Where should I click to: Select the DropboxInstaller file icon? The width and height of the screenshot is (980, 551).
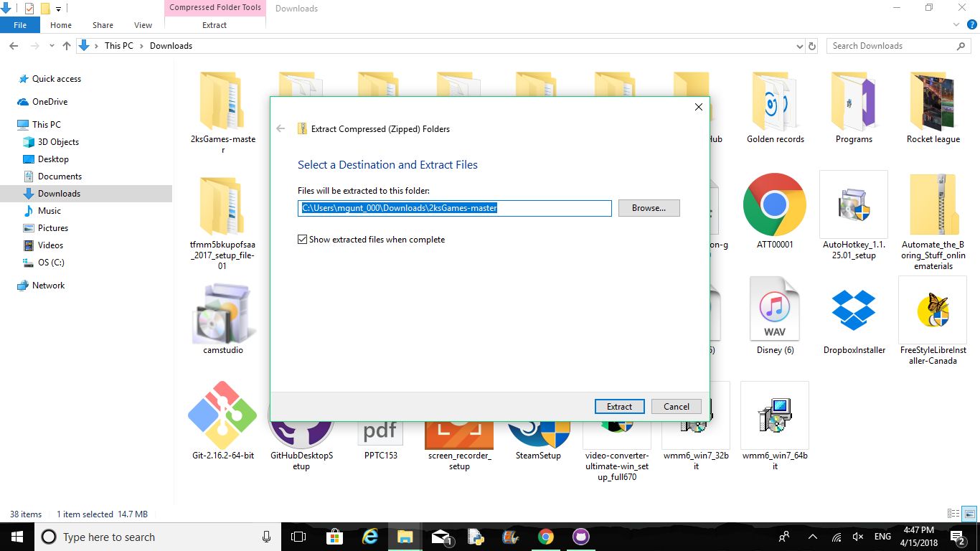click(x=854, y=312)
